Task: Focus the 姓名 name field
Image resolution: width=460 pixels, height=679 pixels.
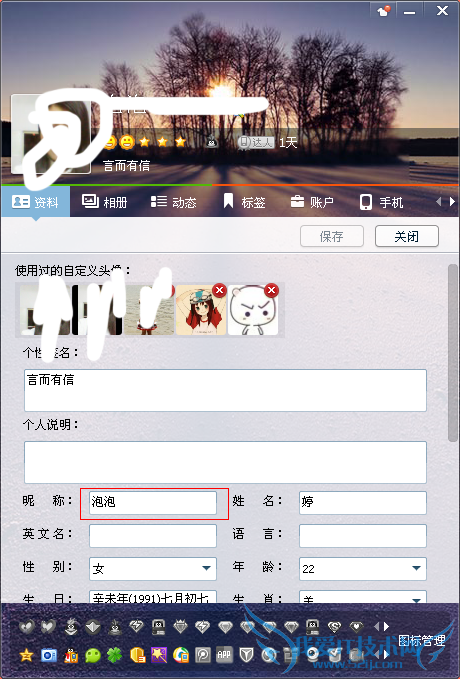Action: pos(363,503)
